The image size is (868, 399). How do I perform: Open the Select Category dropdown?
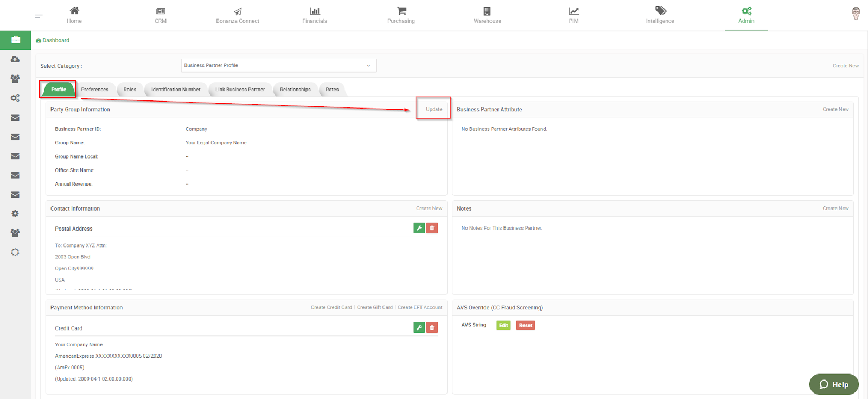point(279,65)
